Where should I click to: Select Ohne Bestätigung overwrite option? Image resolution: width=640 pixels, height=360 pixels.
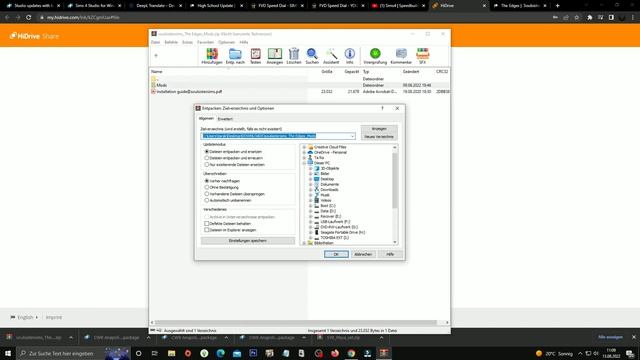tap(207, 187)
